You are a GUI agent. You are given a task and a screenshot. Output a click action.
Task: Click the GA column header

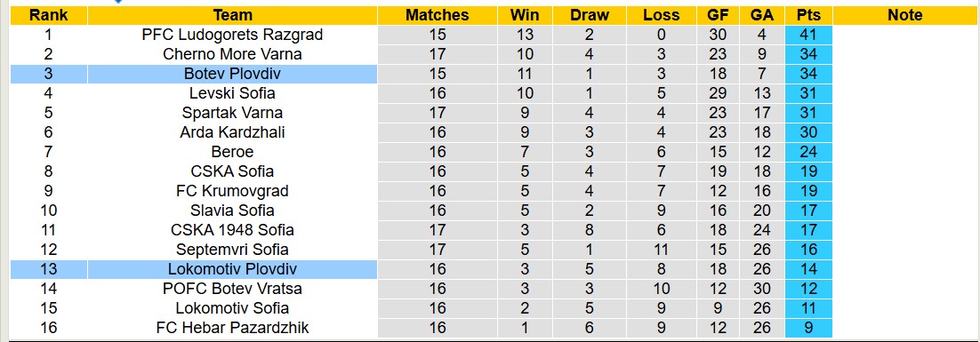[x=762, y=15]
